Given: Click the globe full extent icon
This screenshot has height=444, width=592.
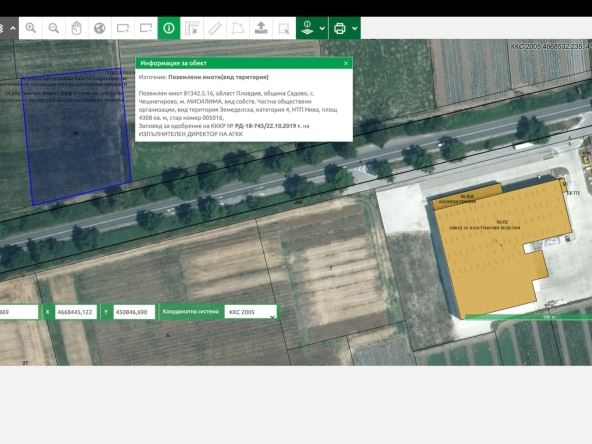Looking at the screenshot, I should click(x=100, y=28).
